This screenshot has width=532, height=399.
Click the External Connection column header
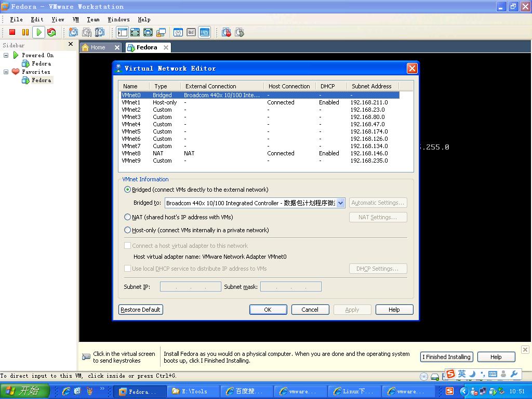222,86
